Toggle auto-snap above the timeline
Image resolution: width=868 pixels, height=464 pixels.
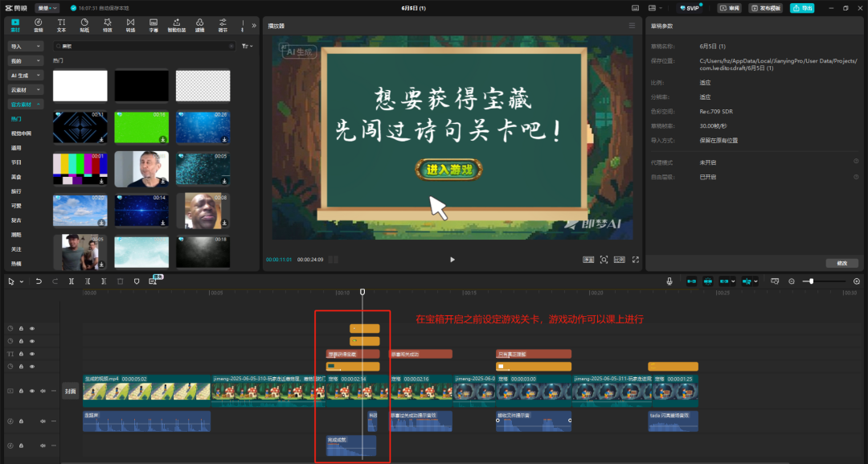pyautogui.click(x=709, y=281)
